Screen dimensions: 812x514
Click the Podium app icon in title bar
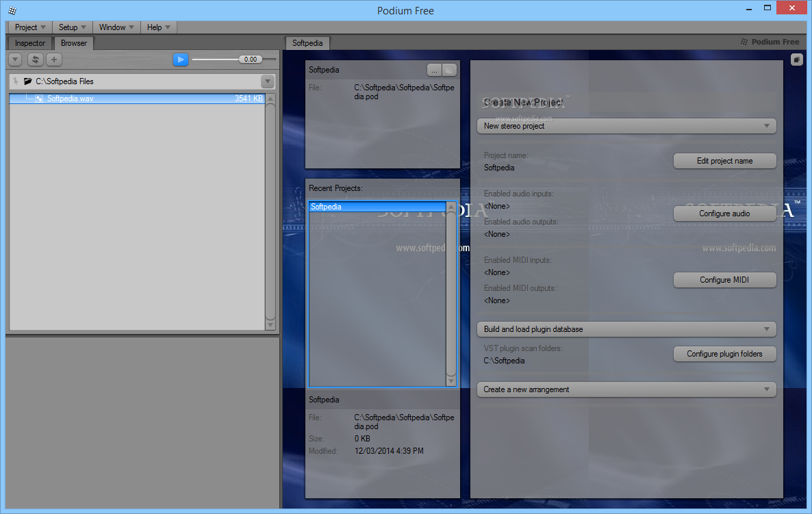[12, 10]
